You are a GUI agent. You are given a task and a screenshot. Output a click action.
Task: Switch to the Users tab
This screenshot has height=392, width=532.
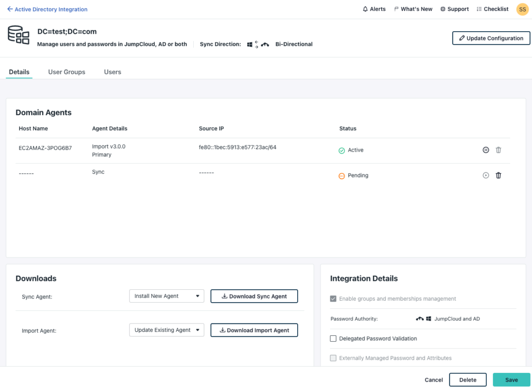coord(112,72)
